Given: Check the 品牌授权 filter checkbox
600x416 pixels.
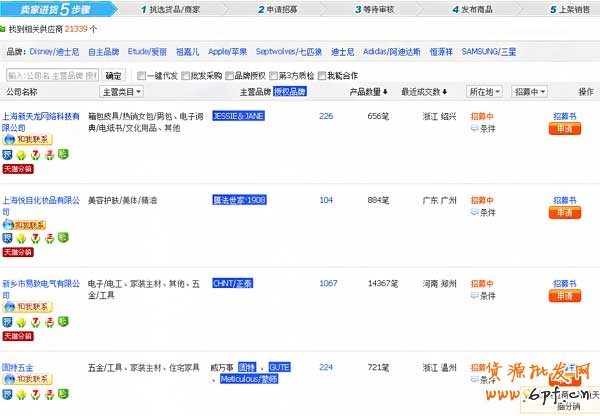Looking at the screenshot, I should (231, 75).
